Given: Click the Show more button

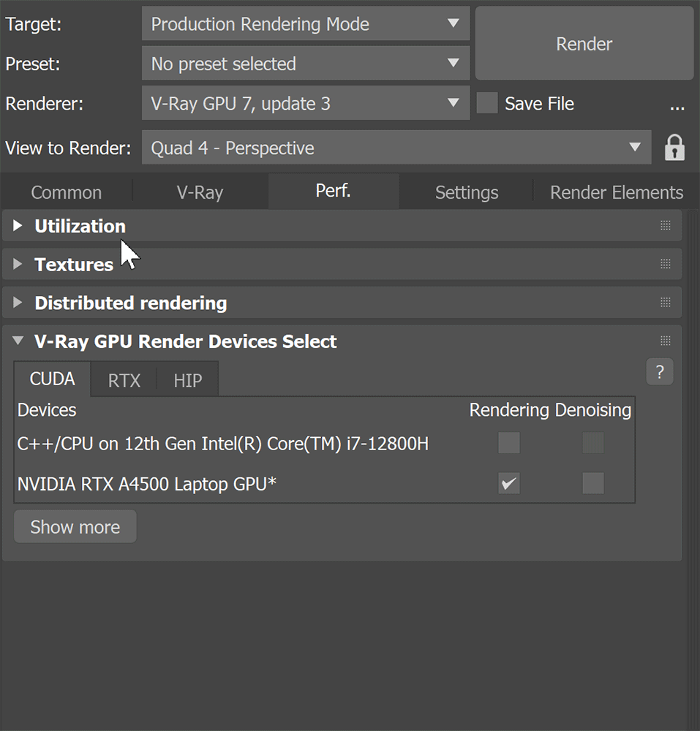Looking at the screenshot, I should click(75, 527).
